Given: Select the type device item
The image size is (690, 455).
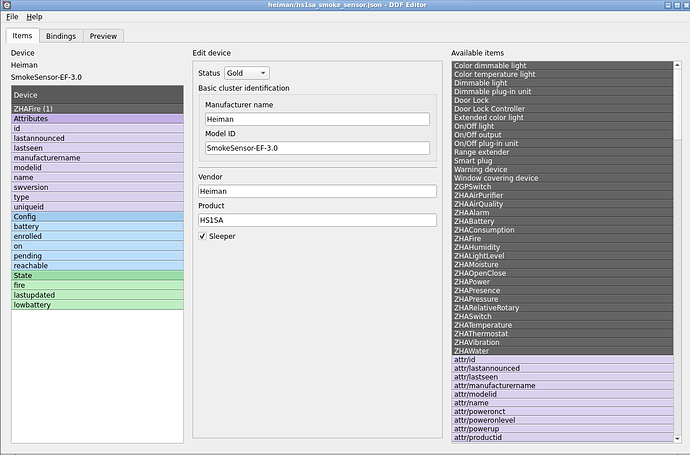Looking at the screenshot, I should pos(97,197).
